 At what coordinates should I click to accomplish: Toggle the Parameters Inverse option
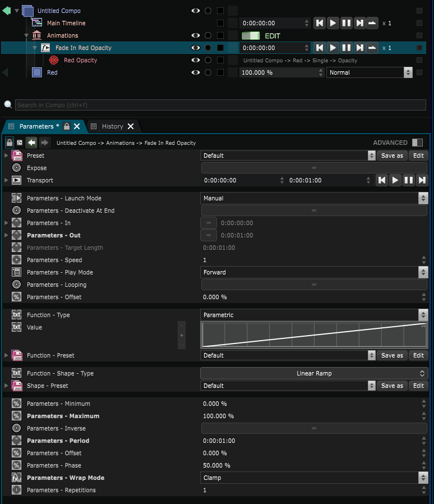[314, 428]
